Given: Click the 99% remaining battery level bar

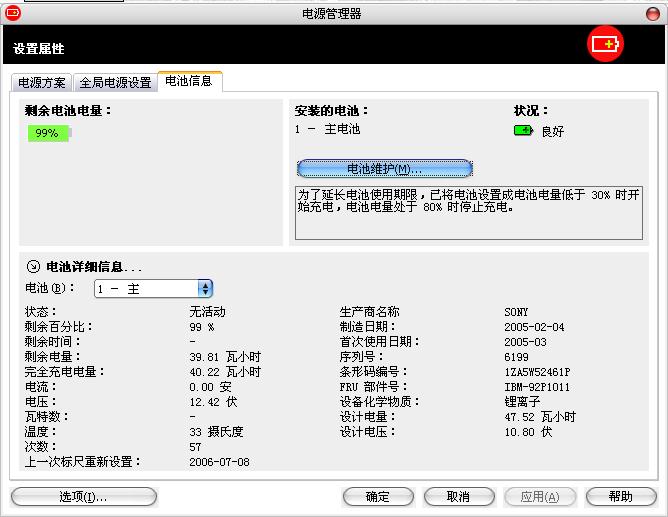Looking at the screenshot, I should [47, 133].
